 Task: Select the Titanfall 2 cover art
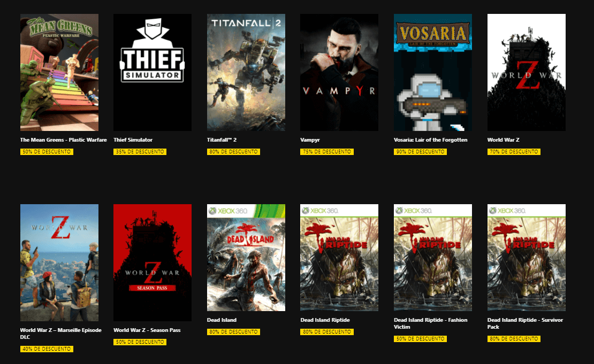pyautogui.click(x=246, y=72)
